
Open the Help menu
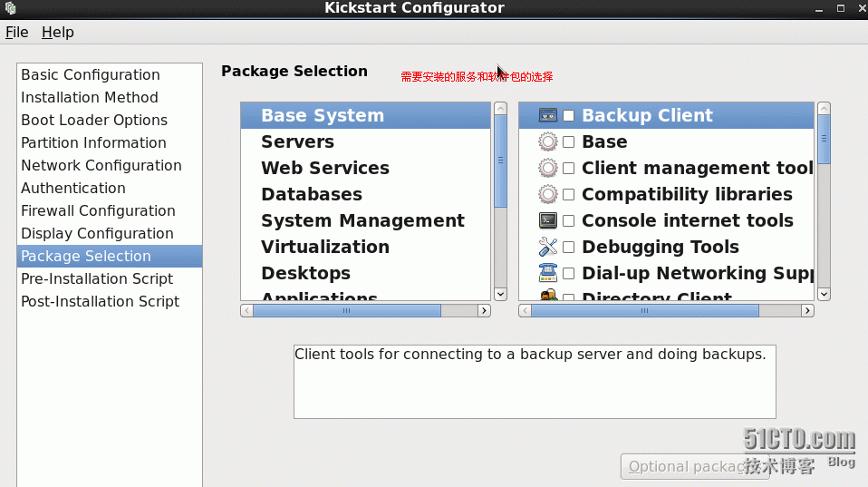click(58, 32)
